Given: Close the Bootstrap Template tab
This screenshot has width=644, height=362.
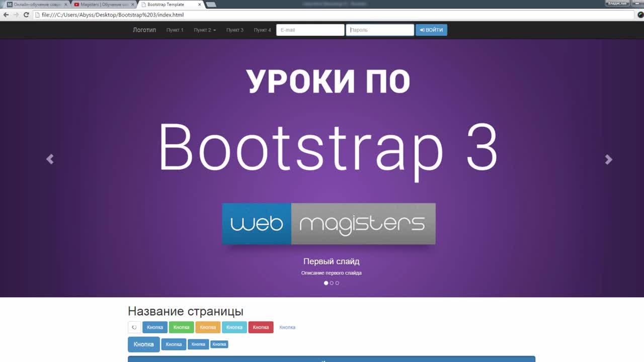Looking at the screenshot, I should [x=200, y=5].
